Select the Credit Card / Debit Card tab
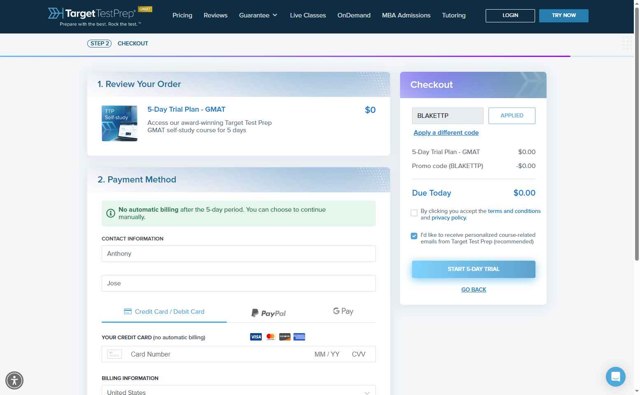This screenshot has height=395, width=640. [164, 312]
